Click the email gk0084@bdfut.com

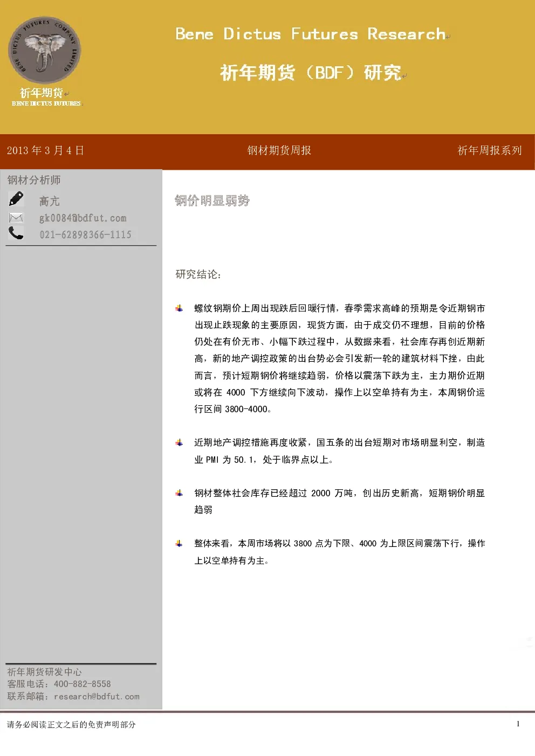coord(83,218)
